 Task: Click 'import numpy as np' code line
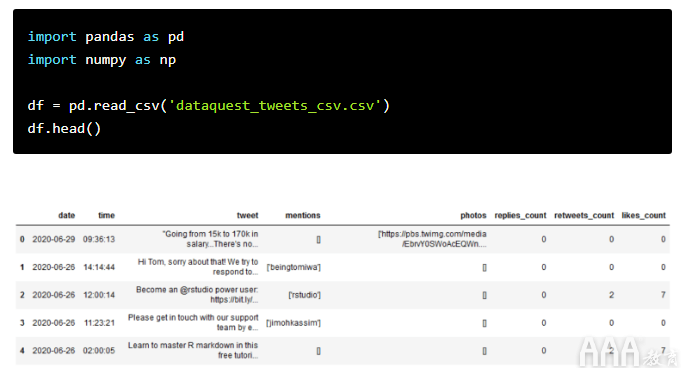(x=102, y=60)
